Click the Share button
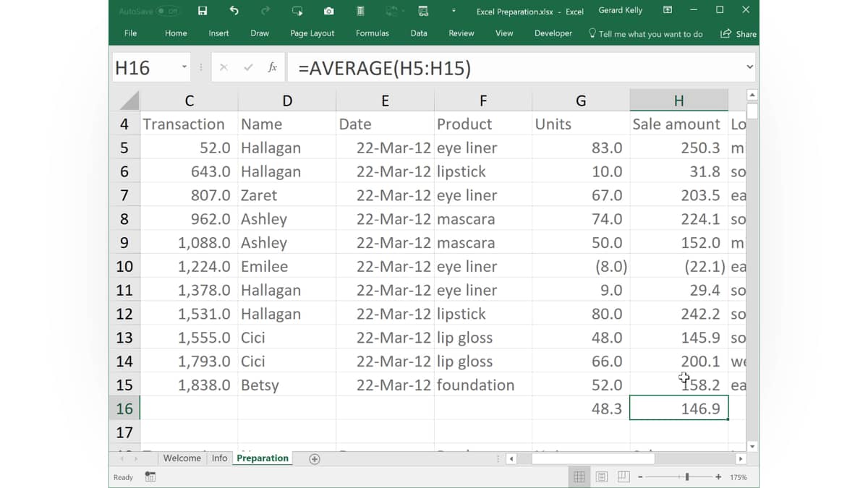 pyautogui.click(x=739, y=33)
